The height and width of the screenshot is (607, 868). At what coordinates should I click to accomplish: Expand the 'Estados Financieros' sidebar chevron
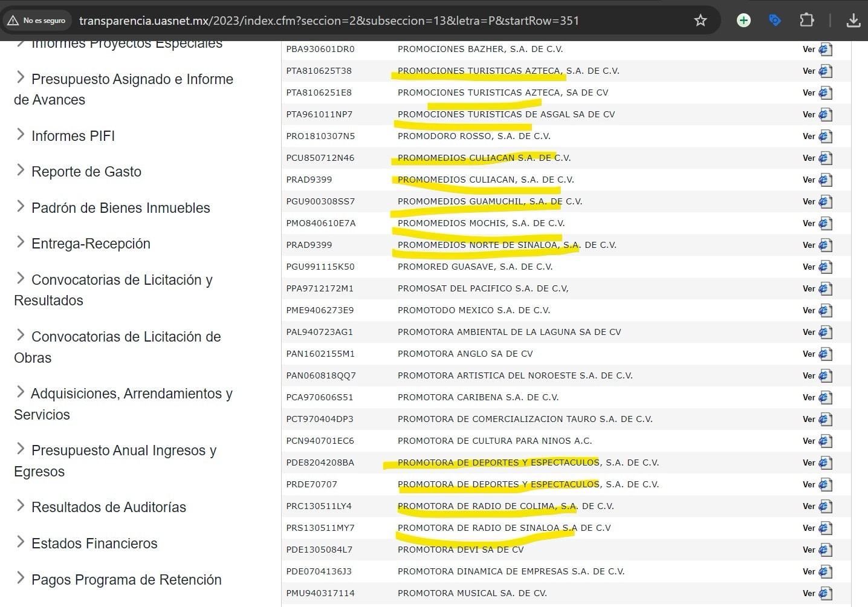[20, 543]
